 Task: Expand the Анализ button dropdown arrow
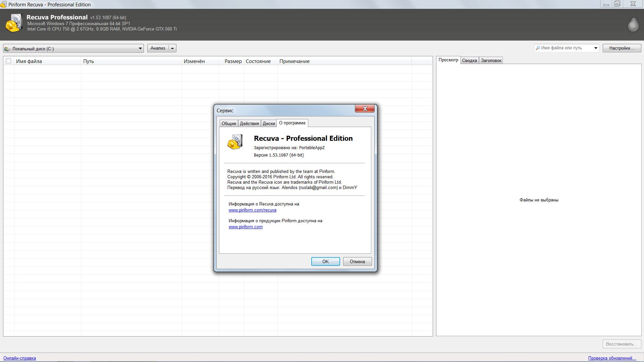(172, 48)
